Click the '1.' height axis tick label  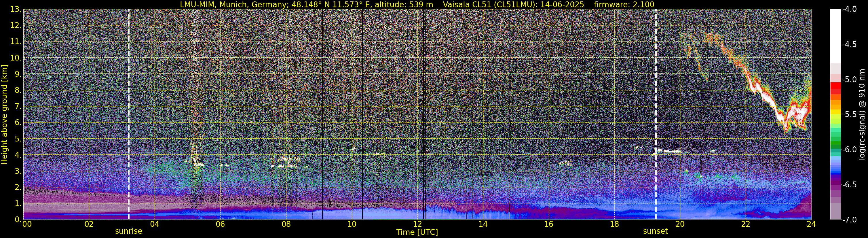click(x=18, y=204)
